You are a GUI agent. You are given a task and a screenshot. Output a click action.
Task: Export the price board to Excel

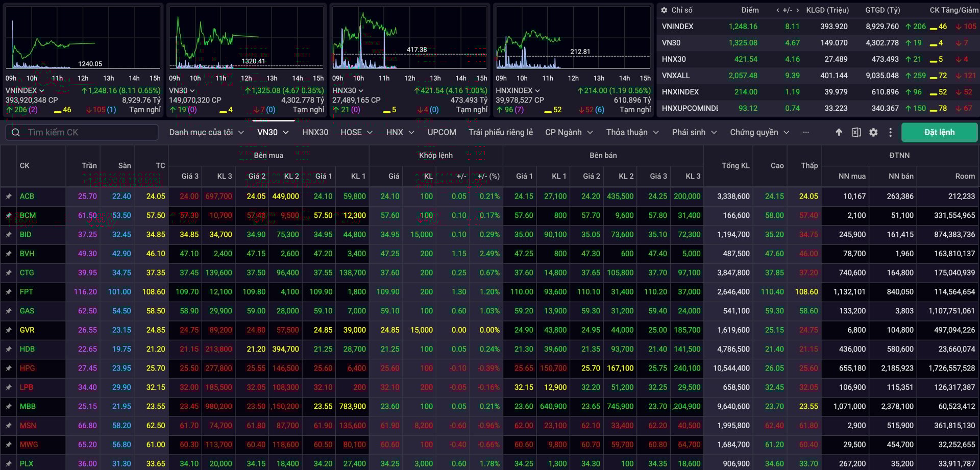855,132
